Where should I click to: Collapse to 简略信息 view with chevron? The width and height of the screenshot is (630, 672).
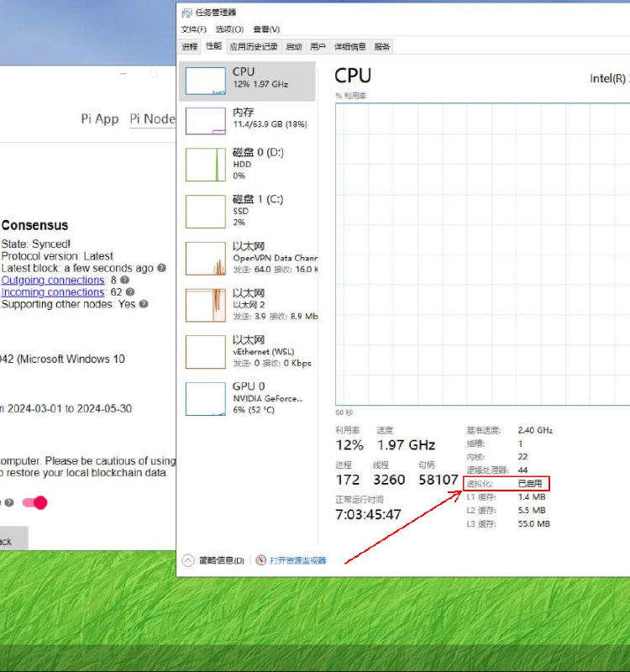187,560
